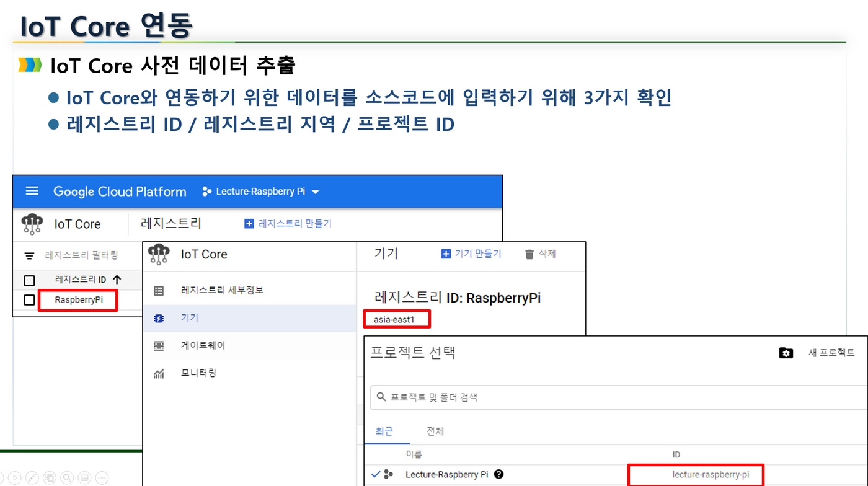This screenshot has height=486, width=868.
Task: Select the Lecture-Raspberry Pi project row
Action: 616,475
